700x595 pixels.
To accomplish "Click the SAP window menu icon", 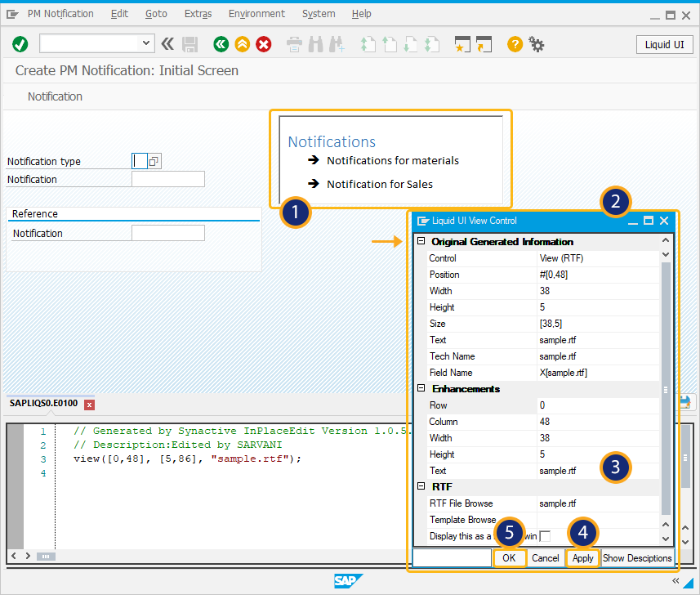I will pyautogui.click(x=12, y=14).
